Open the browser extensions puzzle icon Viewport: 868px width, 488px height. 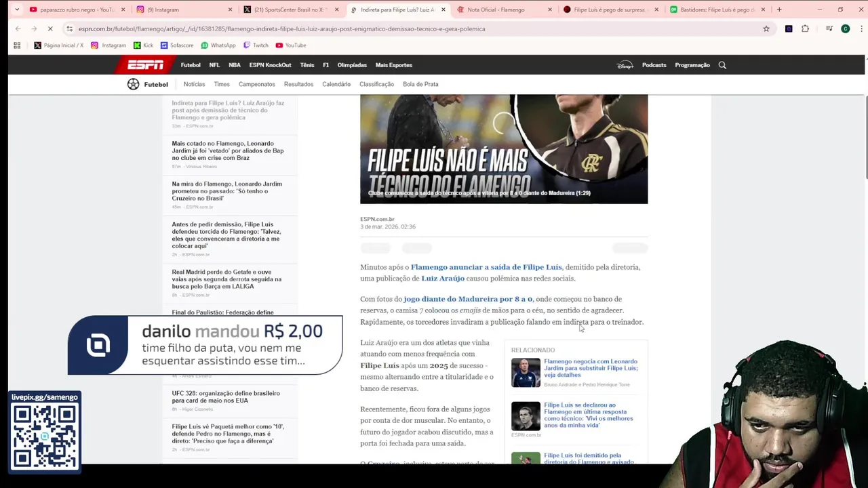(805, 28)
